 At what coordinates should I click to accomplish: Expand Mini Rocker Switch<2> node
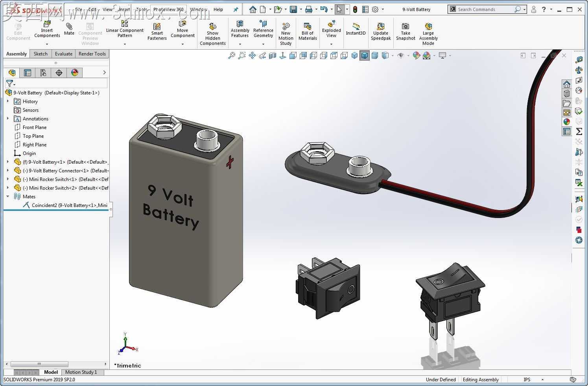tap(8, 188)
